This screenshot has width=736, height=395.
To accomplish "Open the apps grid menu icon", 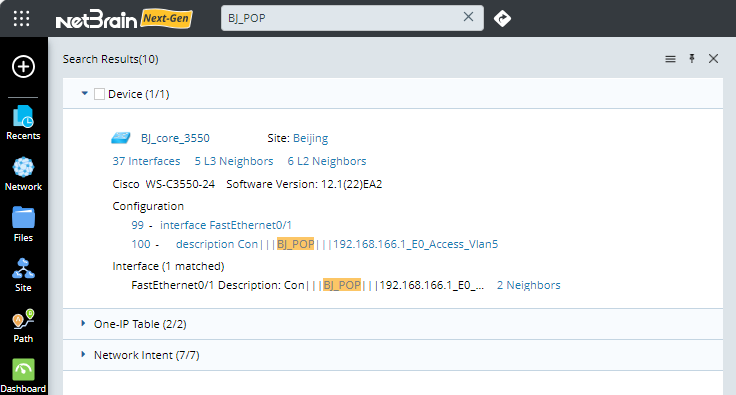I will coord(22,18).
